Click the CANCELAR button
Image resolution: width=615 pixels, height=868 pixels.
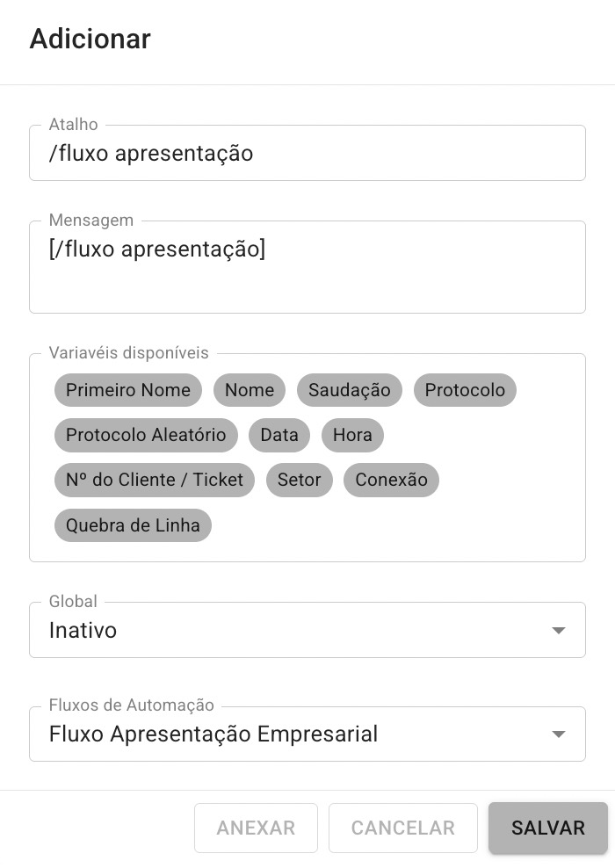pos(403,828)
